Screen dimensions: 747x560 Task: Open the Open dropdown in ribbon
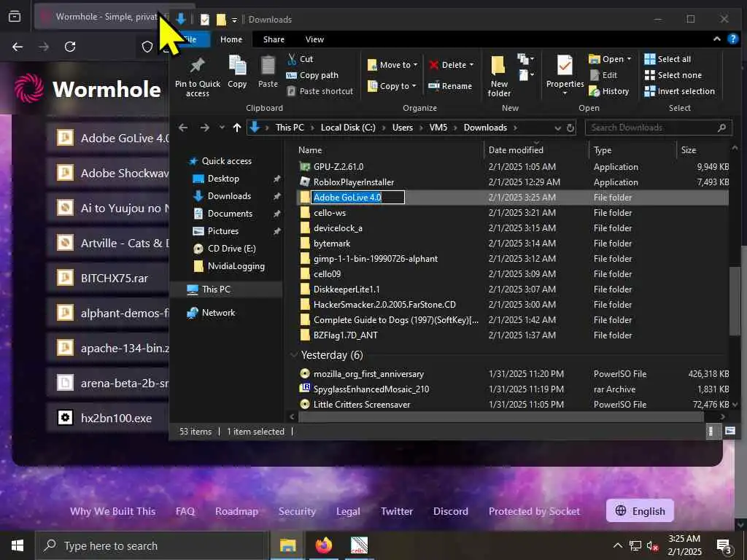click(x=610, y=59)
